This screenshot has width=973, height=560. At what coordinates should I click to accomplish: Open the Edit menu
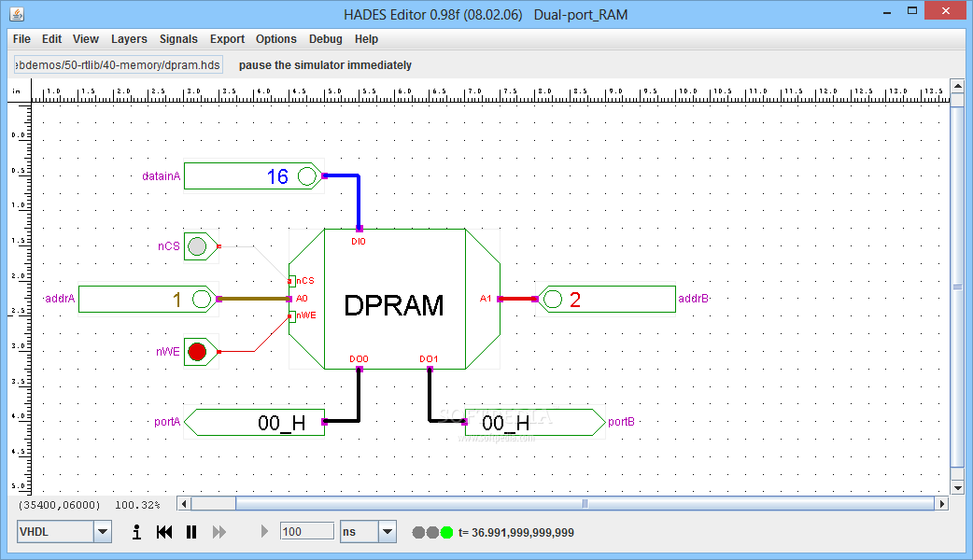51,39
